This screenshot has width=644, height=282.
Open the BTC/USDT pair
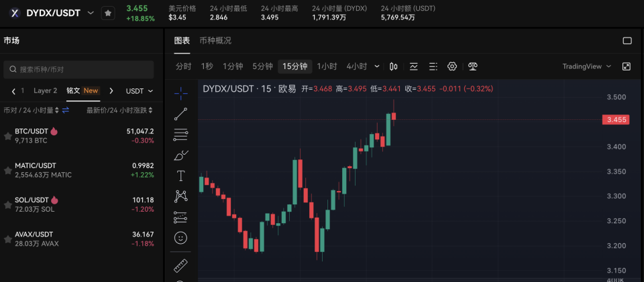(78, 136)
